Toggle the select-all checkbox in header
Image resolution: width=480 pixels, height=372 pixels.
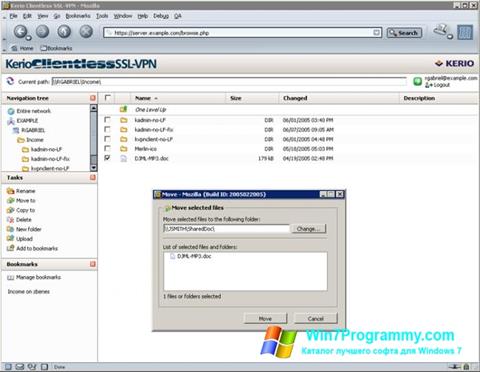click(x=107, y=98)
